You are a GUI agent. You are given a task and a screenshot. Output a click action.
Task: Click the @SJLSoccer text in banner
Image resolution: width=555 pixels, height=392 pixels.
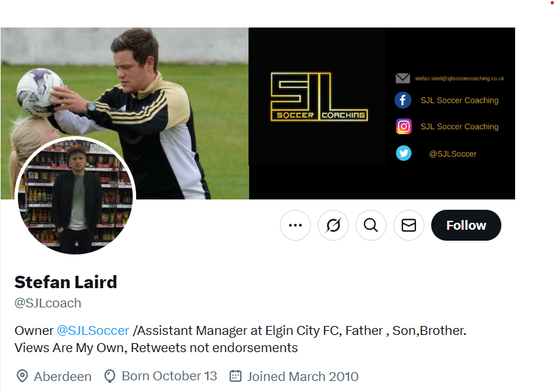tap(453, 154)
